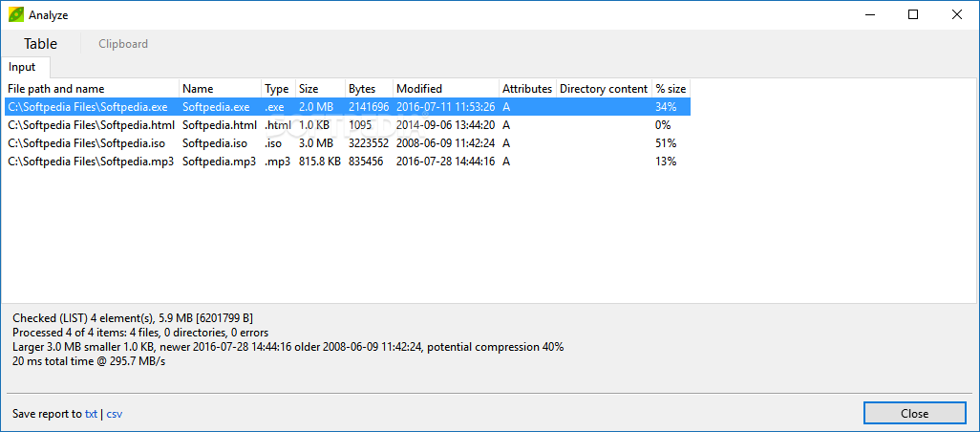Click the 1095 bytes cell
Screen dimensions: 980x432
point(360,125)
